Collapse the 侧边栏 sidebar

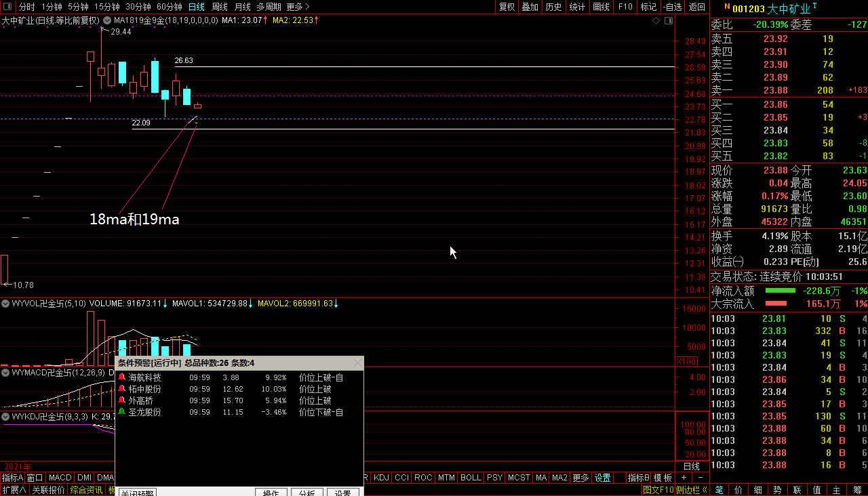click(692, 490)
